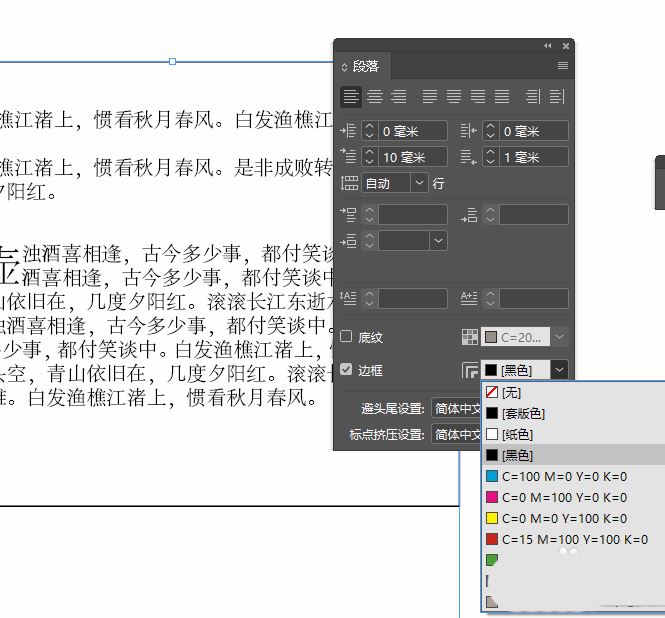
Task: Select justify with last line left icon
Action: (x=430, y=96)
